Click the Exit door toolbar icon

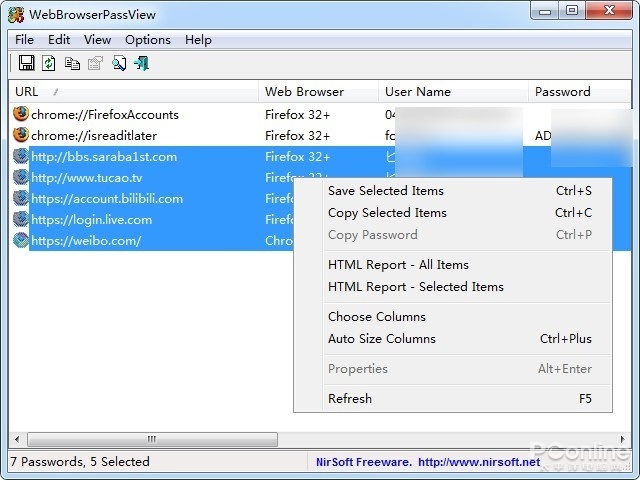141,63
